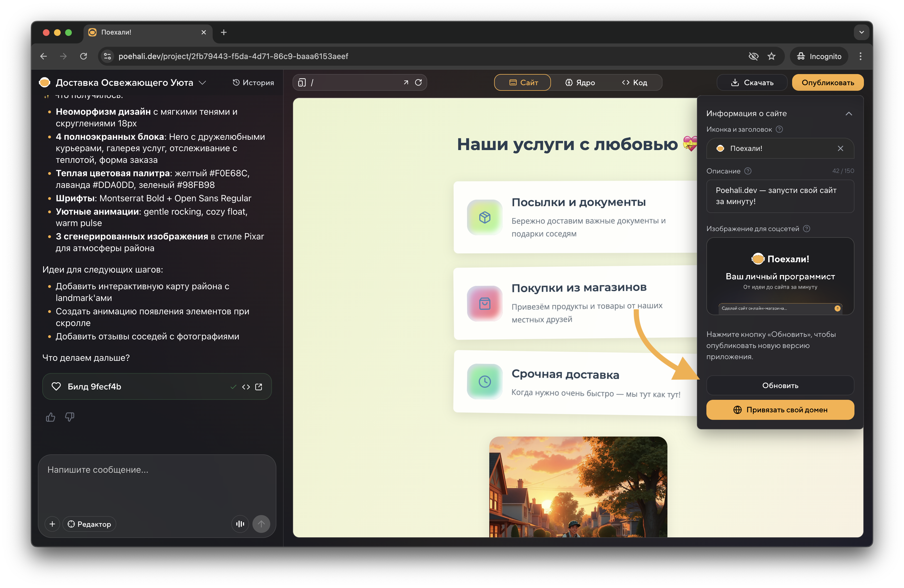Refresh the site preview with the reload icon
Viewport: 904px width, 588px height.
pos(419,82)
